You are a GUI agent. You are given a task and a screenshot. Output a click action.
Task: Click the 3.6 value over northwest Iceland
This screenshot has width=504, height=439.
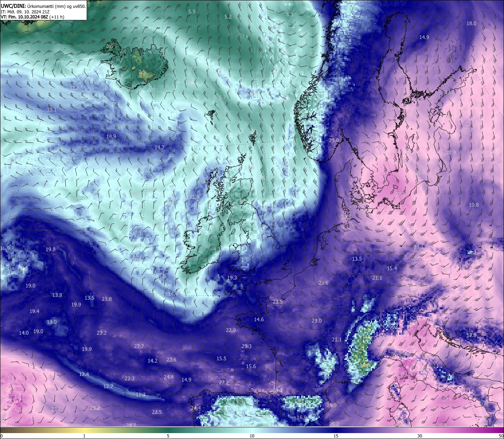109,46
